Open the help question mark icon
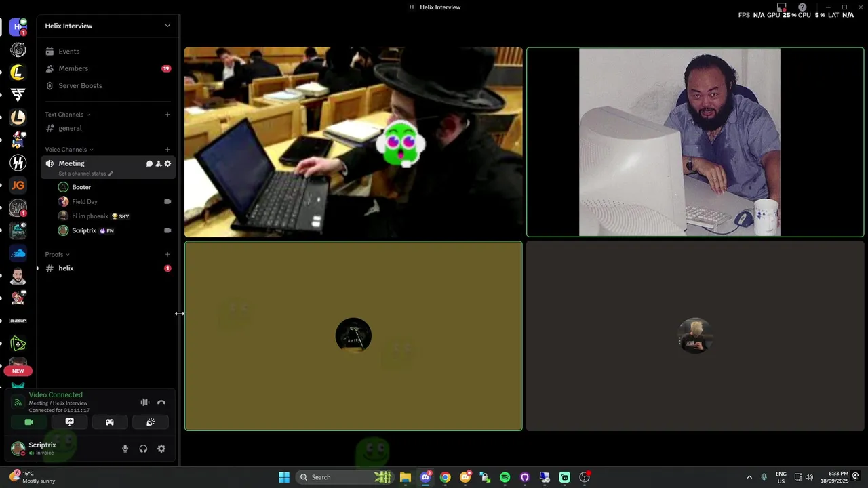This screenshot has width=868, height=488. [x=802, y=7]
